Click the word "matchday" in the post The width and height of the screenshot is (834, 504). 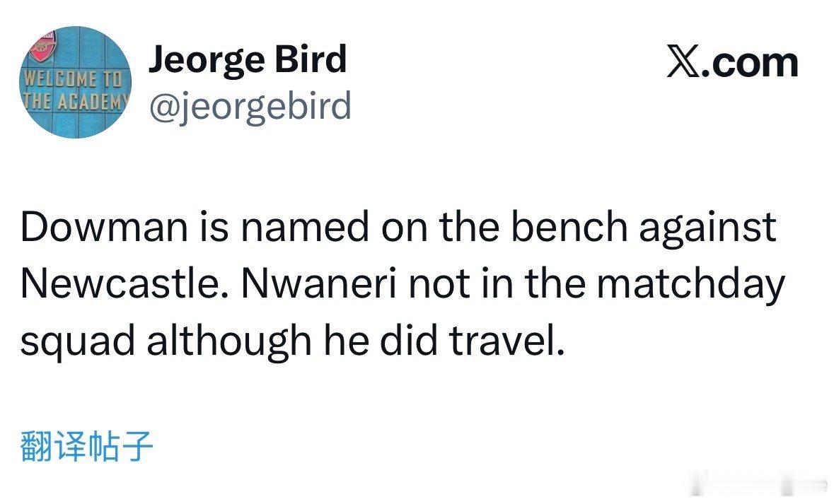coord(691,285)
